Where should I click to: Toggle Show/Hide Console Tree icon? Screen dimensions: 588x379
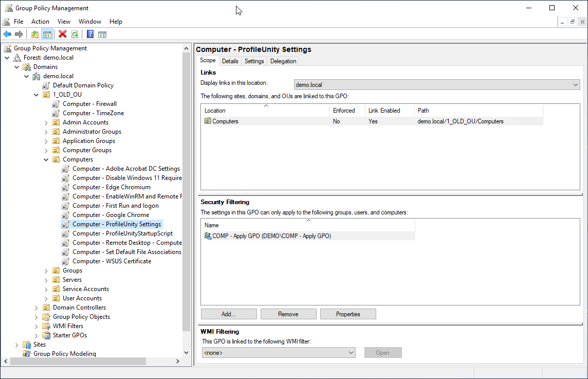47,34
